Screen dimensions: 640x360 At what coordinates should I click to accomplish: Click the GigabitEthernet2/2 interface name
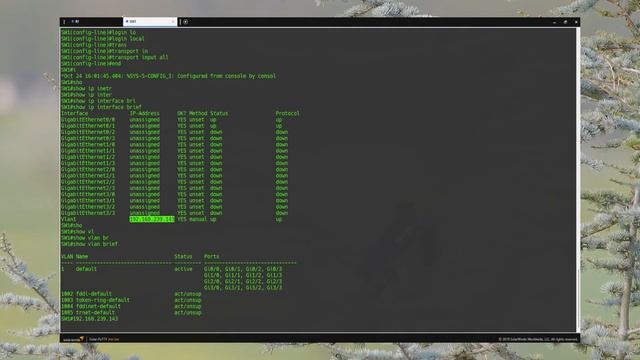(x=88, y=182)
